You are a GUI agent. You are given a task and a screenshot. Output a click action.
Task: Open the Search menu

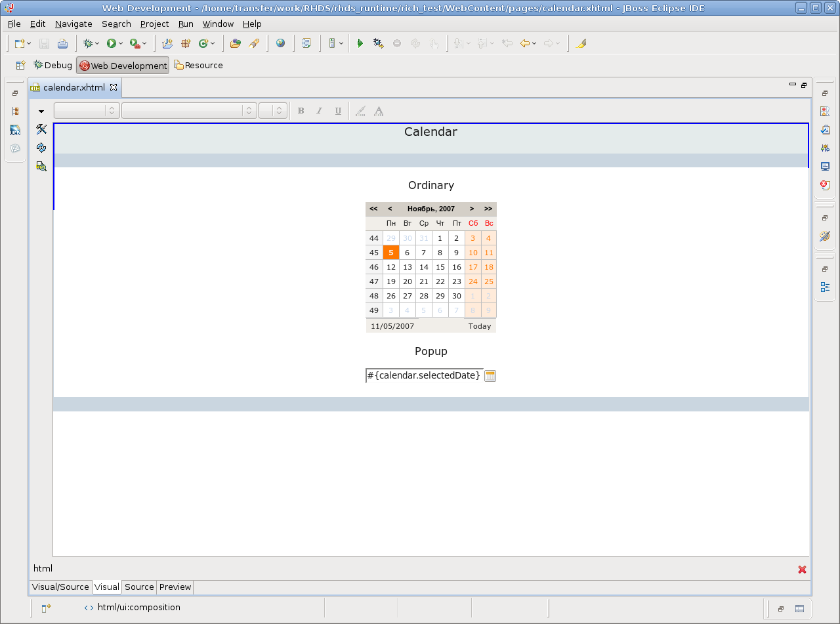pyautogui.click(x=116, y=24)
